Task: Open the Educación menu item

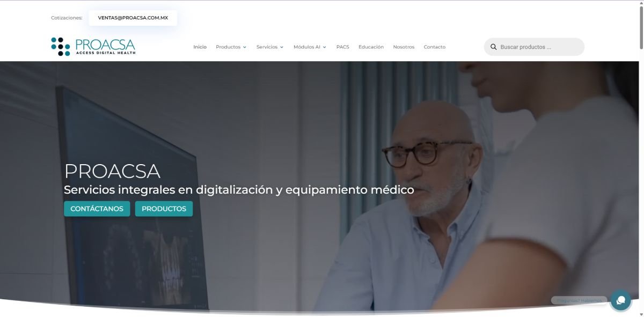Action: pyautogui.click(x=371, y=47)
